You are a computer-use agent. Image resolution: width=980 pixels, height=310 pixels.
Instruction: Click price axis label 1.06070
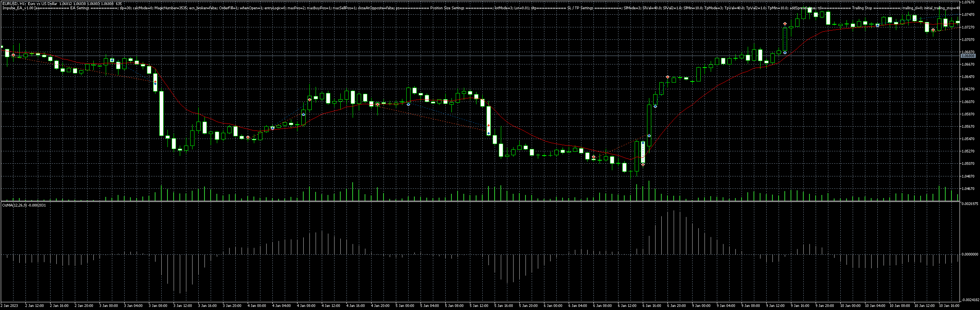coord(968,102)
